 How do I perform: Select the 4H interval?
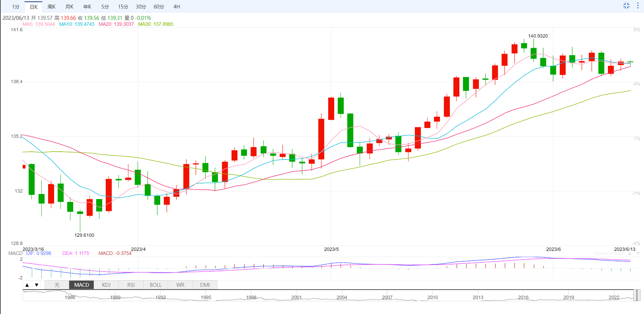(x=177, y=7)
